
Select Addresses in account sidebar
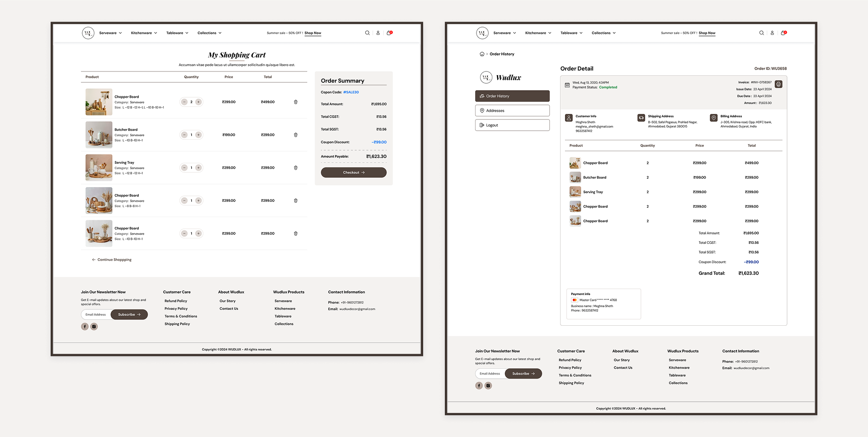[512, 111]
